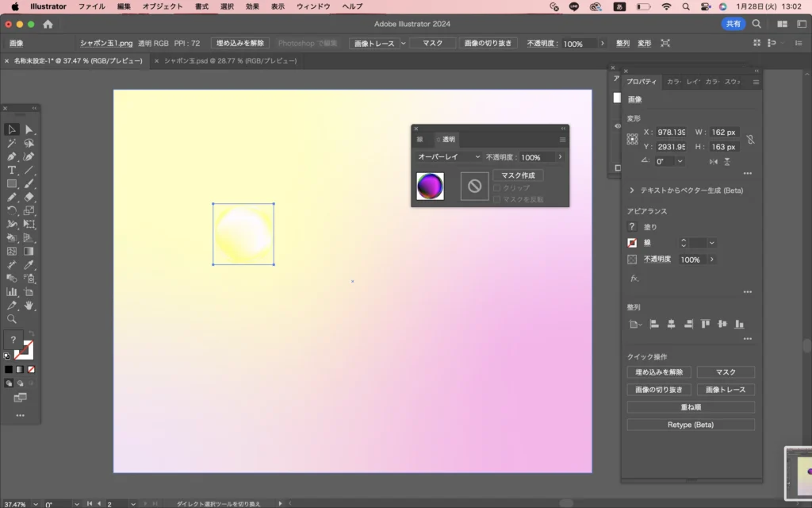This screenshot has height=508, width=812.
Task: Select the Rotate tool
Action: point(12,210)
